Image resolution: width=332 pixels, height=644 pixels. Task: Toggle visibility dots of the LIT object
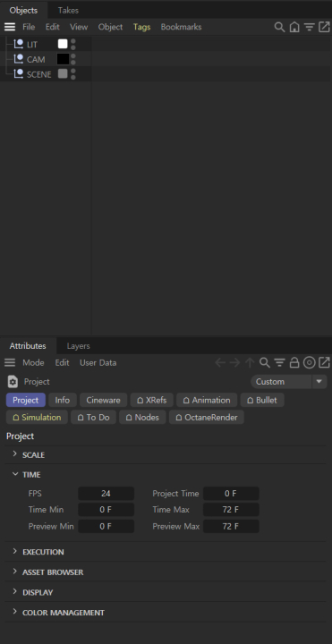73,45
